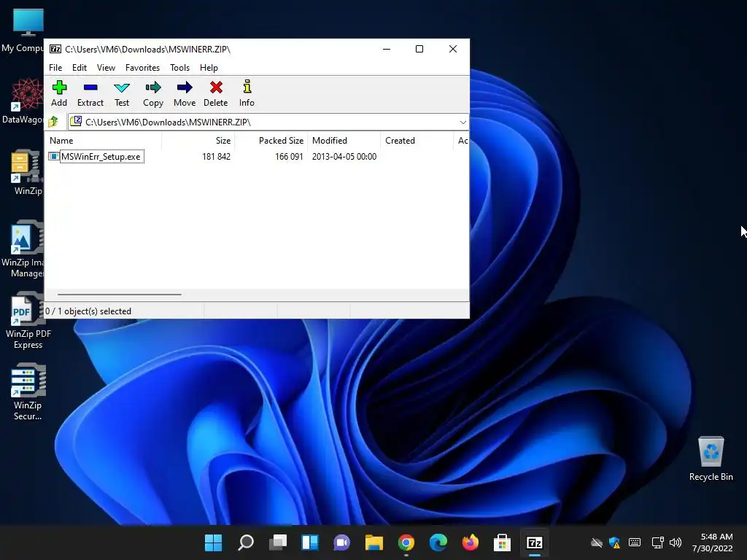
Task: Open Microsoft Store from taskbar
Action: tap(502, 542)
